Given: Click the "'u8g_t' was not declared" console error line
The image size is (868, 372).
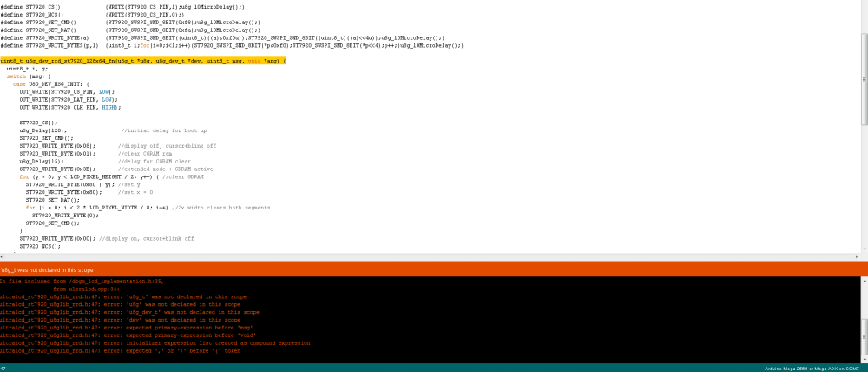Looking at the screenshot, I should (x=124, y=296).
